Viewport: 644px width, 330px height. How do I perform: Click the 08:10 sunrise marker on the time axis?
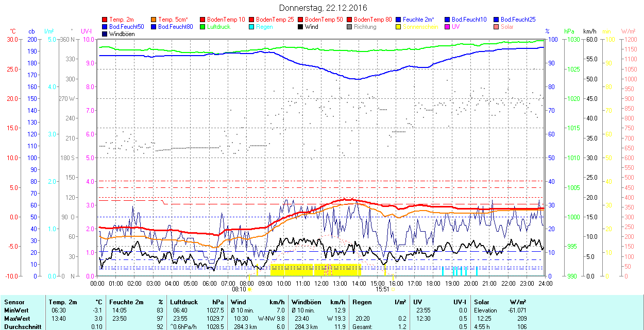pyautogui.click(x=239, y=289)
